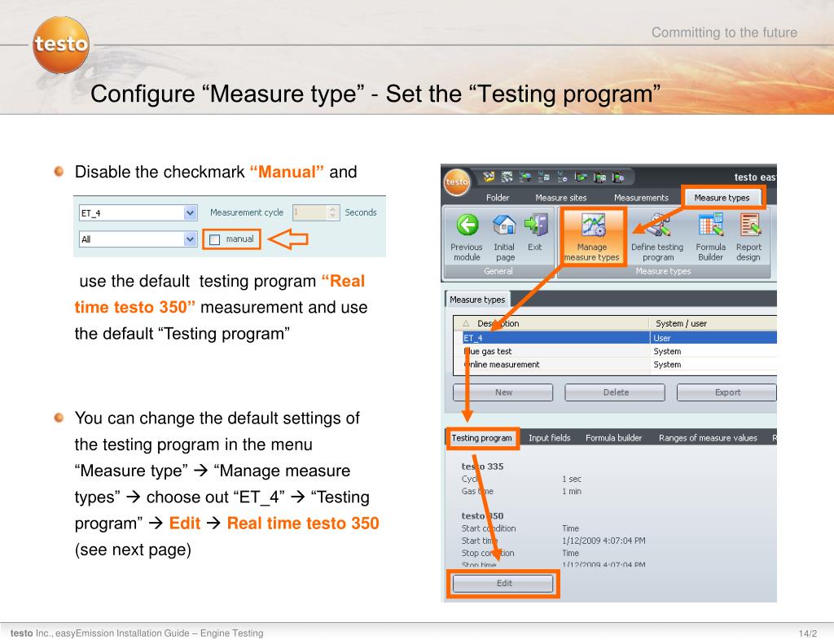Click the Measurement cycle value field
Screen dimensions: 834x644
[x=310, y=212]
